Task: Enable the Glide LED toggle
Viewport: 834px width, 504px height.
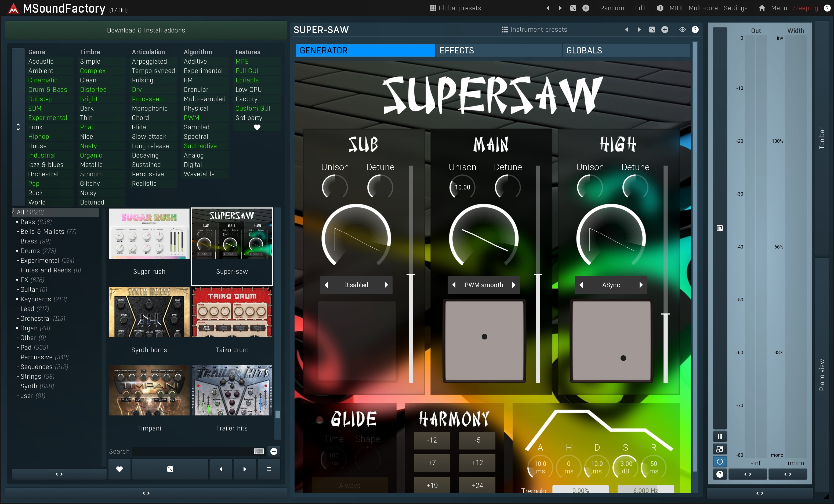Action: click(x=319, y=420)
